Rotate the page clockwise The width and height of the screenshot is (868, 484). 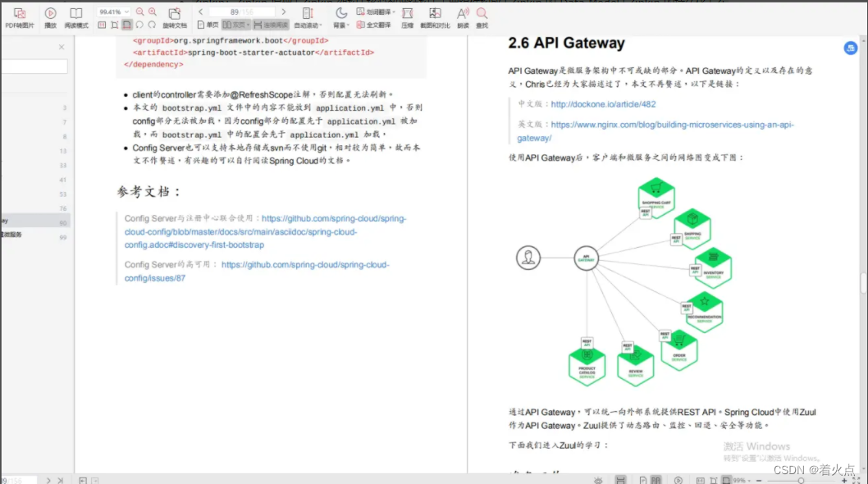[x=152, y=25]
